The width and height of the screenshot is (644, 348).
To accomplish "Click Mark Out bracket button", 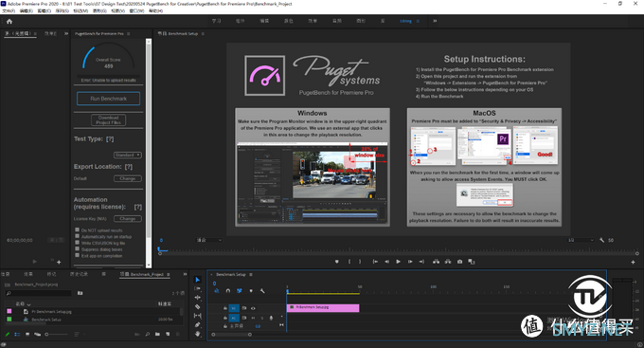I will pos(360,262).
